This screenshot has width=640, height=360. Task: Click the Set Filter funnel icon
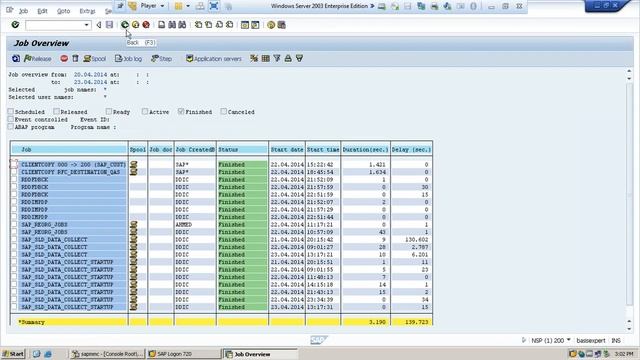(x=277, y=58)
